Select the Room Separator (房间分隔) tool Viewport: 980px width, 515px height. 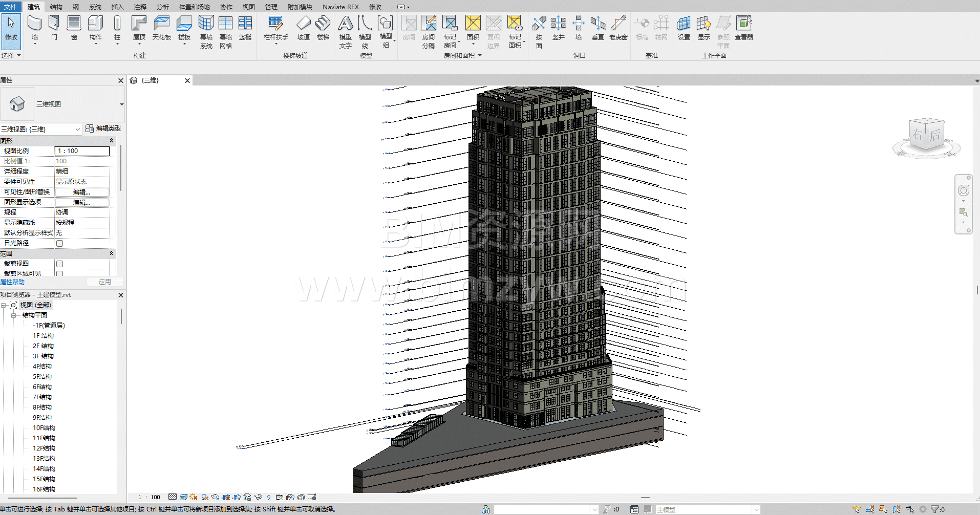tap(429, 32)
